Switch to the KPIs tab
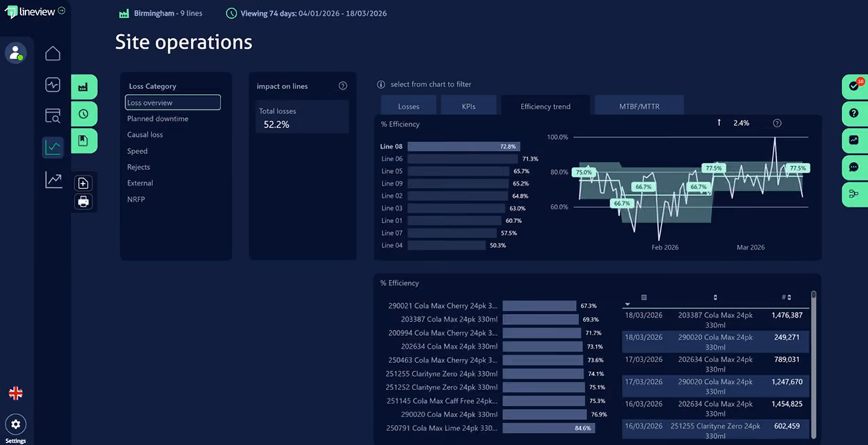Viewport: 868px width, 445px height. 469,106
